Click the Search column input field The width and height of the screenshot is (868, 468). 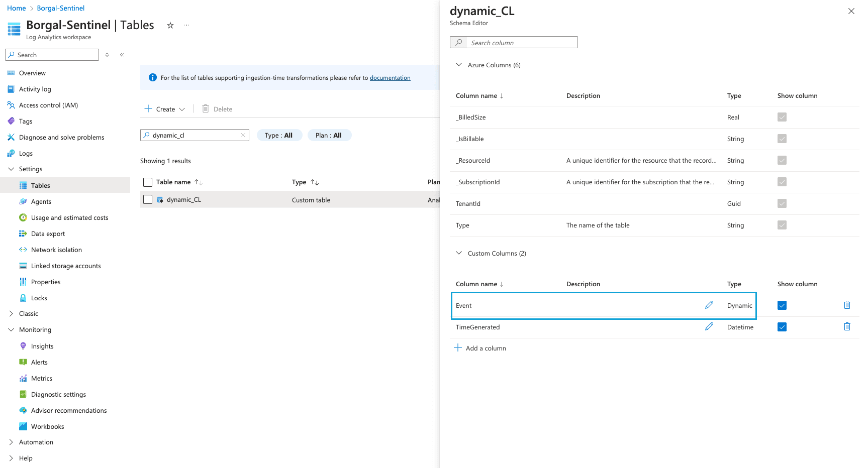(521, 43)
